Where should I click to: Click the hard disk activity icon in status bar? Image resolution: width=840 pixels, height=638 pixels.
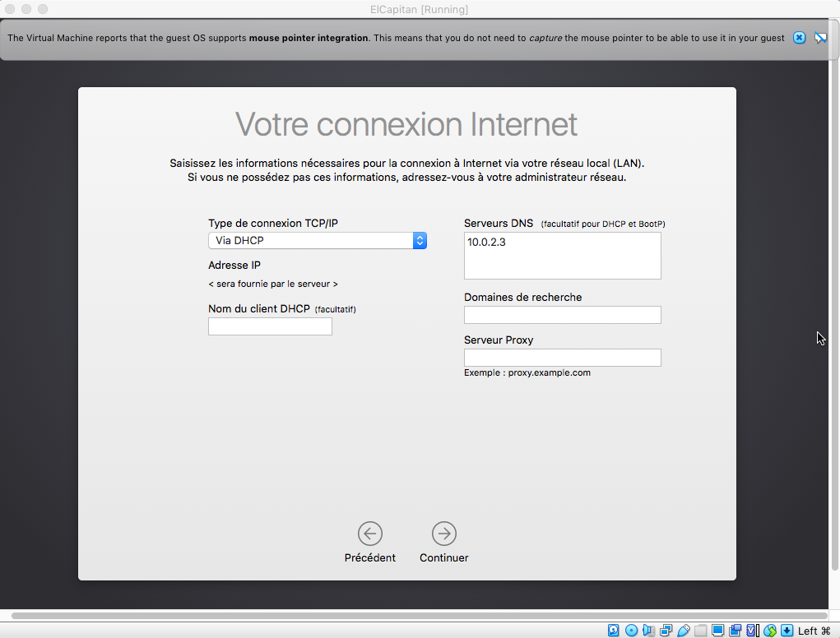point(614,631)
